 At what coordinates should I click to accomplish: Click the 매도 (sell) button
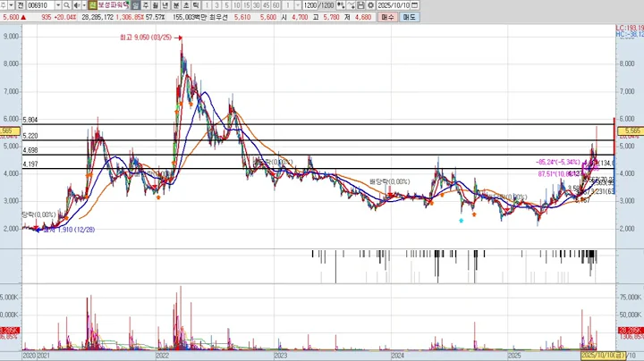pos(410,17)
